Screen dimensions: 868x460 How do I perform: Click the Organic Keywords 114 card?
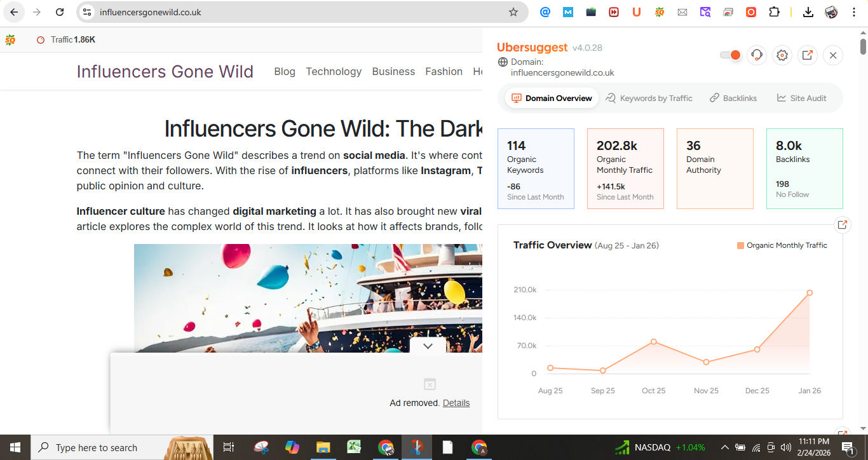click(536, 169)
